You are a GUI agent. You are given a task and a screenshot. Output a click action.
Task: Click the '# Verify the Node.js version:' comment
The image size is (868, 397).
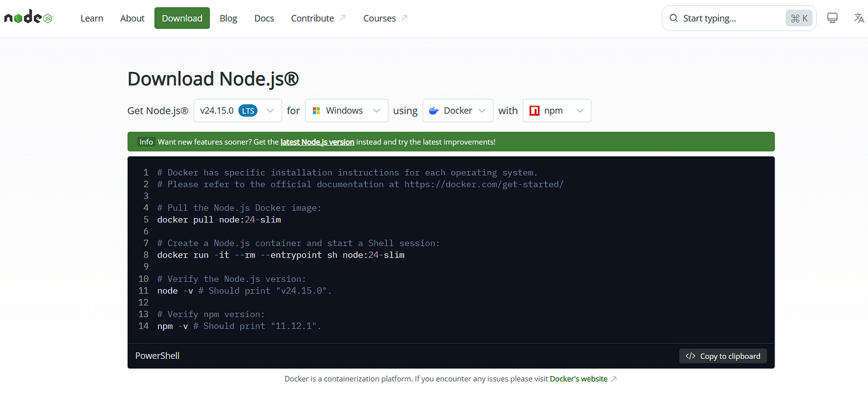(231, 279)
